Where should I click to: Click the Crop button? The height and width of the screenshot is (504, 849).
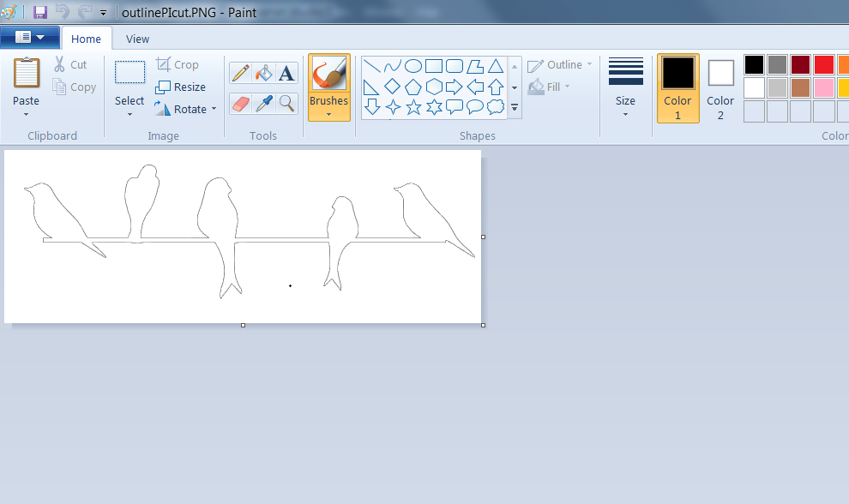tap(177, 64)
